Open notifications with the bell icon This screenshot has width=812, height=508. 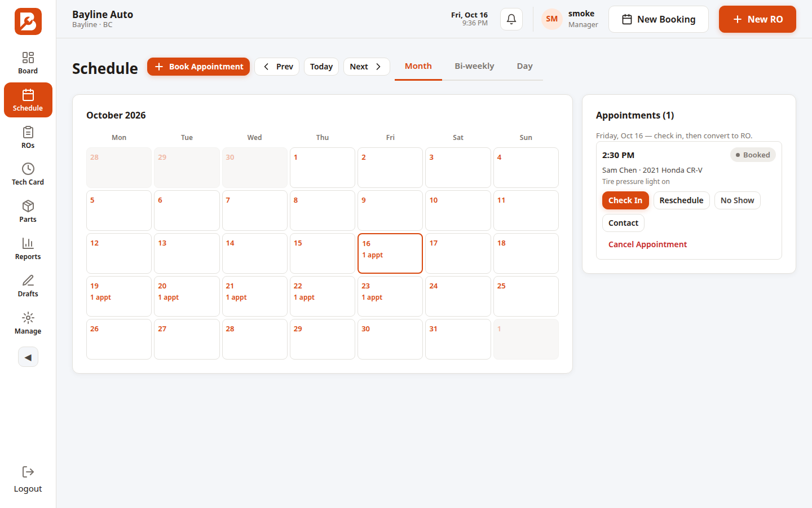(511, 19)
